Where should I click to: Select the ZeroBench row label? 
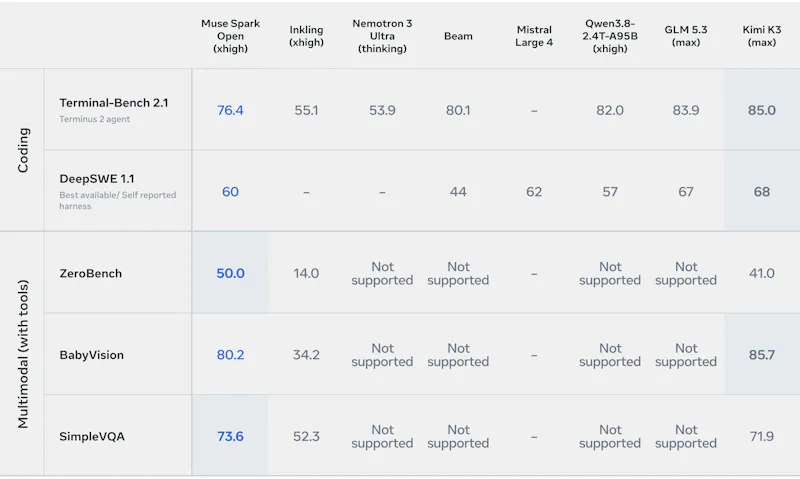[x=91, y=273]
